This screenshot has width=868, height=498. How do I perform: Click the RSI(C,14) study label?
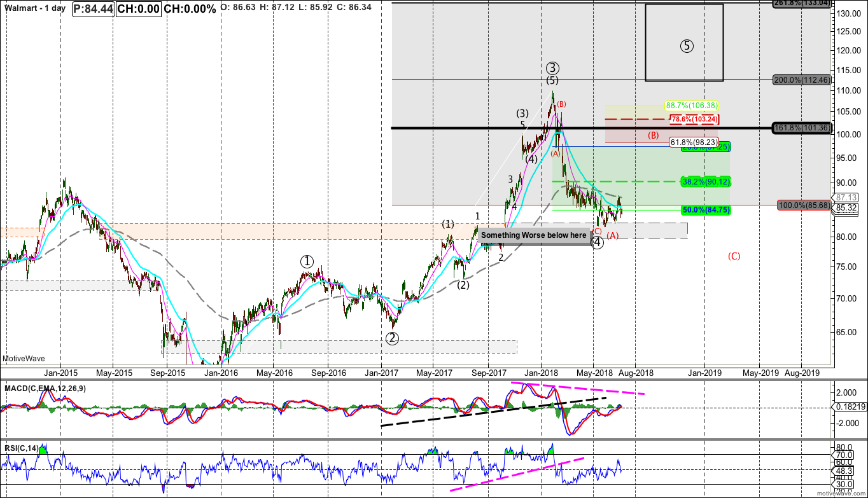tap(20, 448)
